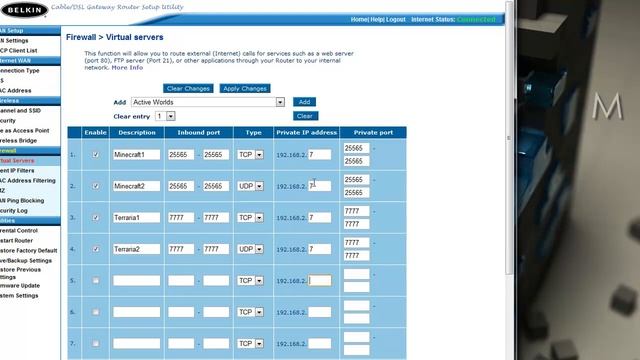Viewport: 640px width, 360px height.
Task: Open the More Info link
Action: 127,68
